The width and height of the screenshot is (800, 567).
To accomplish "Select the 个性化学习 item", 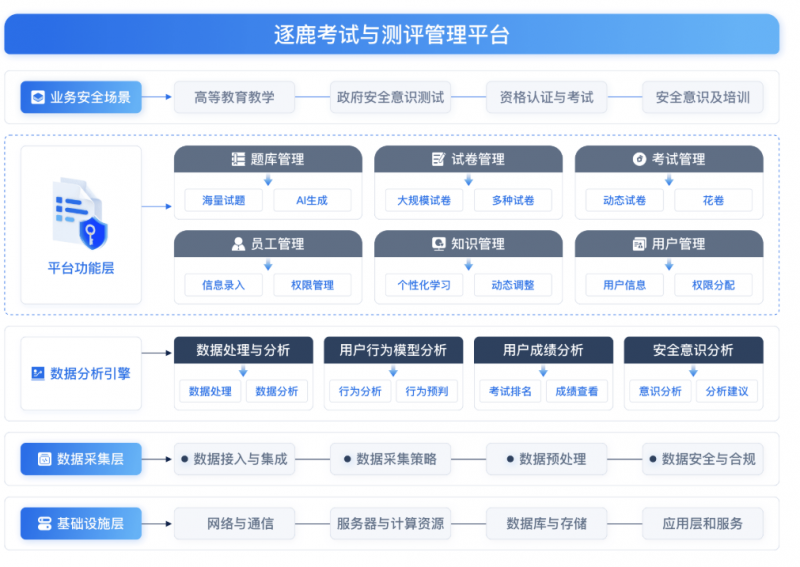I will [x=424, y=285].
